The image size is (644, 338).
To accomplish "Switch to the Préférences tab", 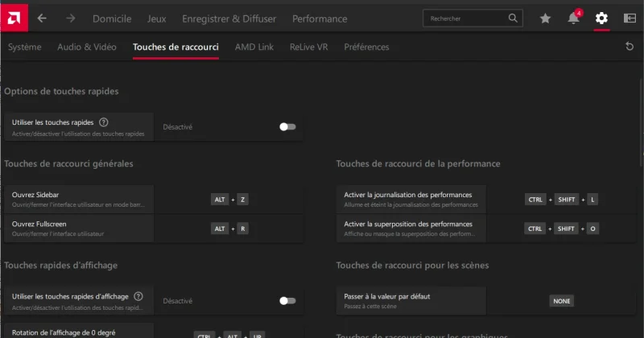I will point(366,47).
